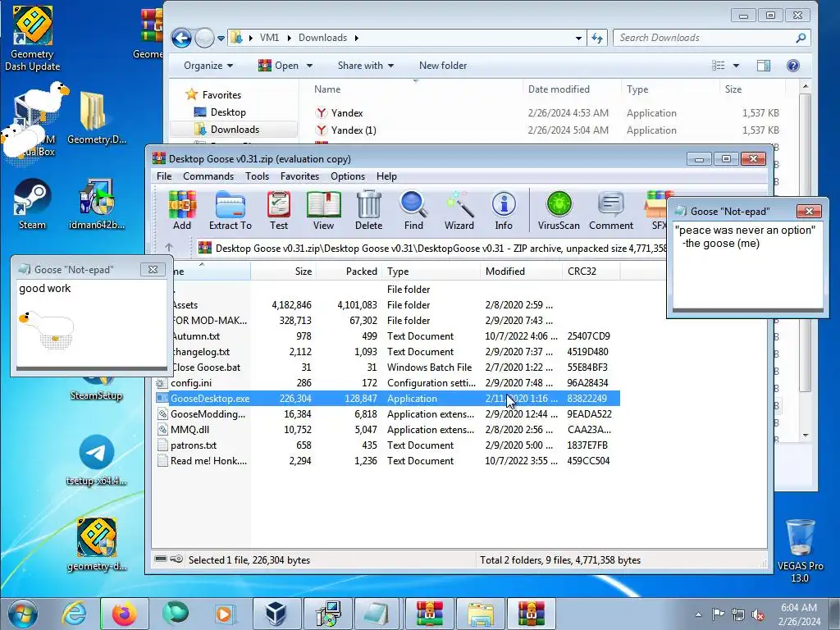The height and width of the screenshot is (630, 840).
Task: Expand Explorer address bar history dropdown
Action: click(x=578, y=38)
